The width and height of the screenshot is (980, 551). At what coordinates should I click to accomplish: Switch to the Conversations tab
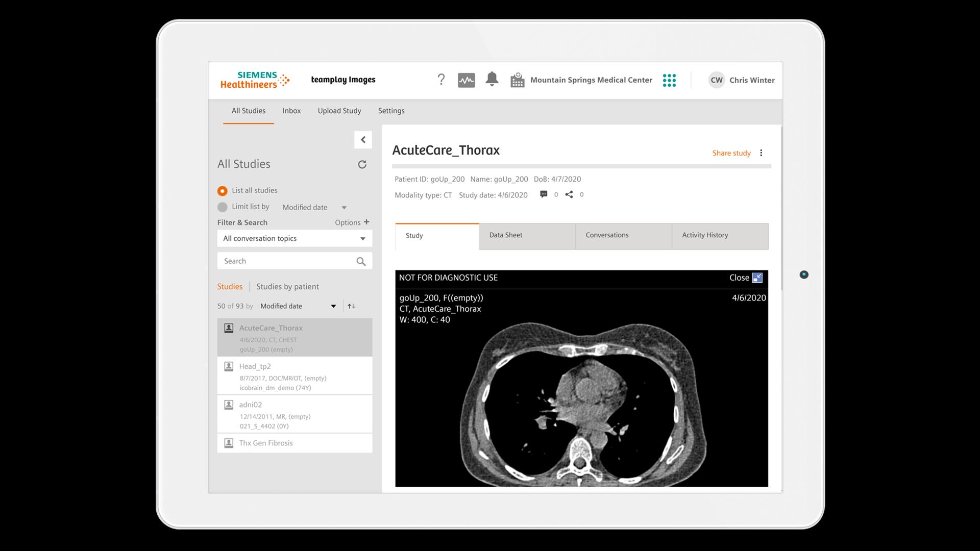click(606, 235)
